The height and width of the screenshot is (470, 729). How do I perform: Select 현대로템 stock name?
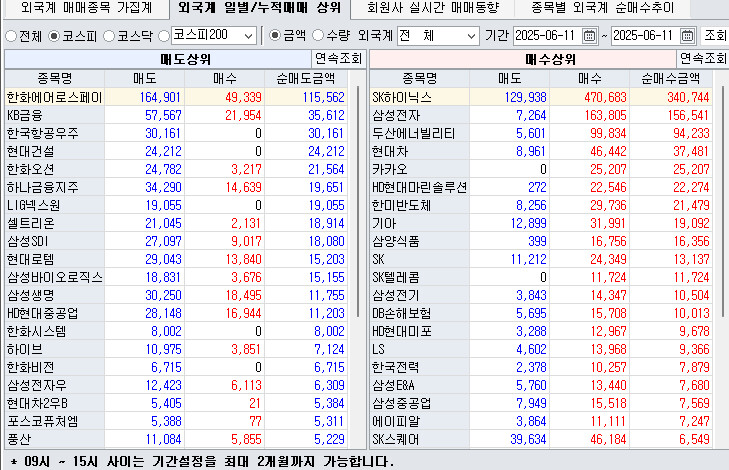coord(31,259)
